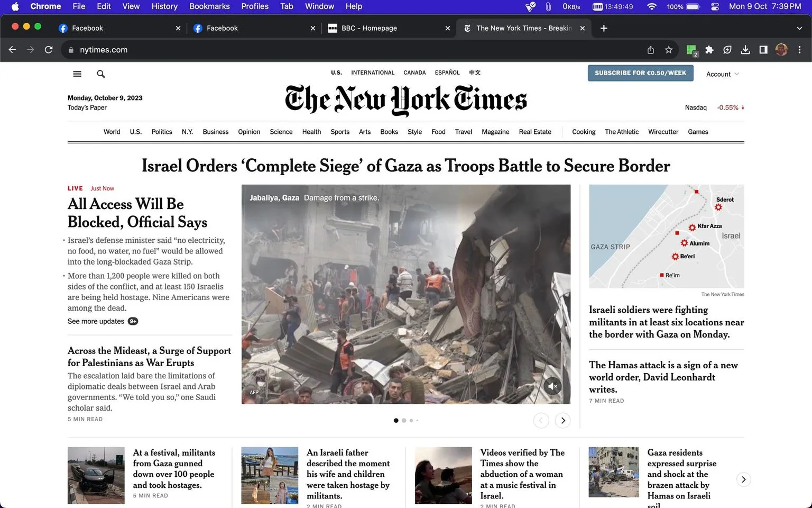Open a new tab with plus button
812x508 pixels.
(x=604, y=28)
